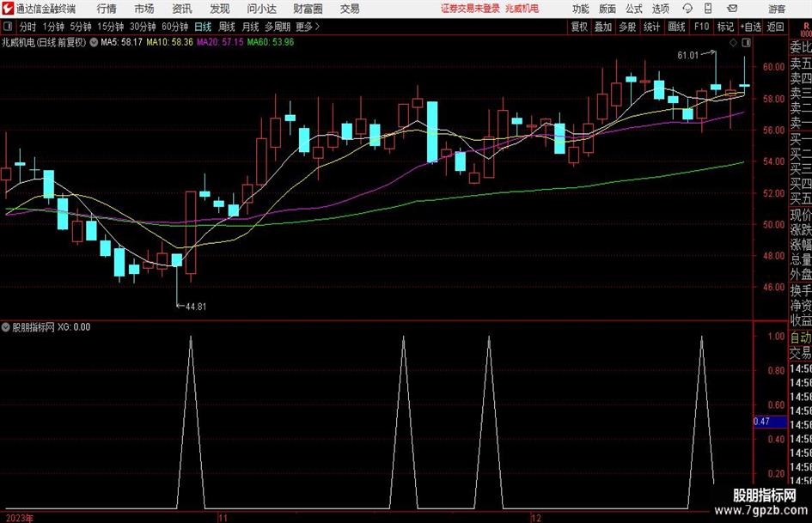Click the red R 1000 indicator

coord(806,29)
